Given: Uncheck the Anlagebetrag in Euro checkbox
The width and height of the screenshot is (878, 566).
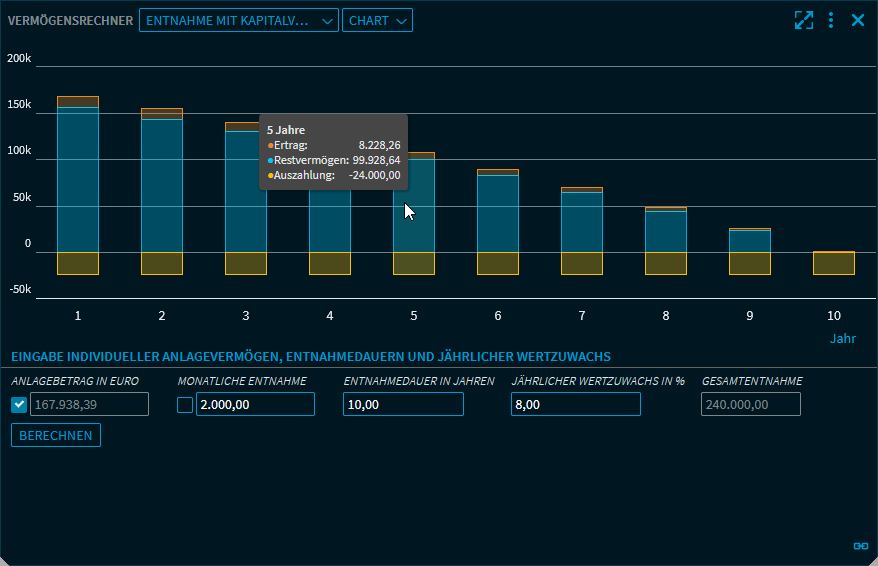Looking at the screenshot, I should point(19,405).
